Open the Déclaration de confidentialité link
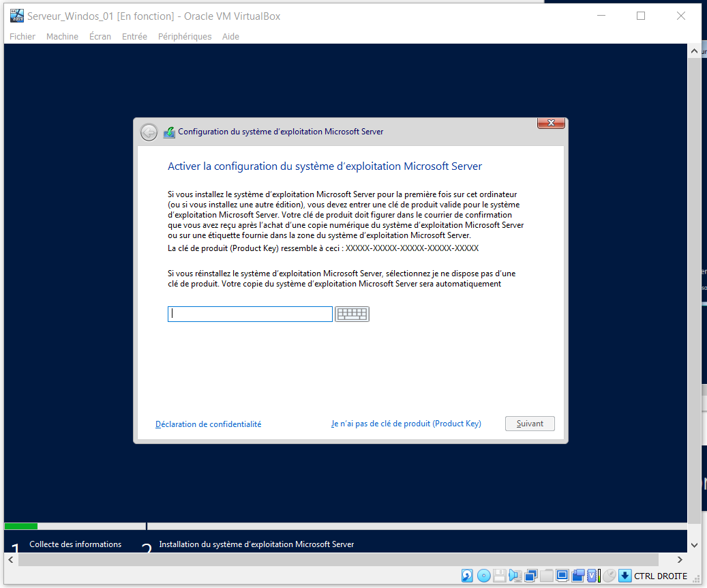This screenshot has width=707, height=588. 208,424
